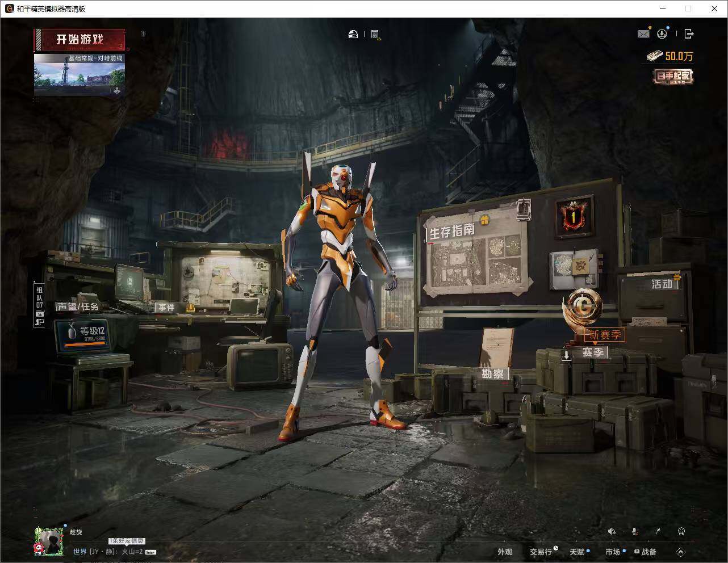This screenshot has width=728, height=563.
Task: Click the rank 1 badge emblem
Action: pos(574,216)
